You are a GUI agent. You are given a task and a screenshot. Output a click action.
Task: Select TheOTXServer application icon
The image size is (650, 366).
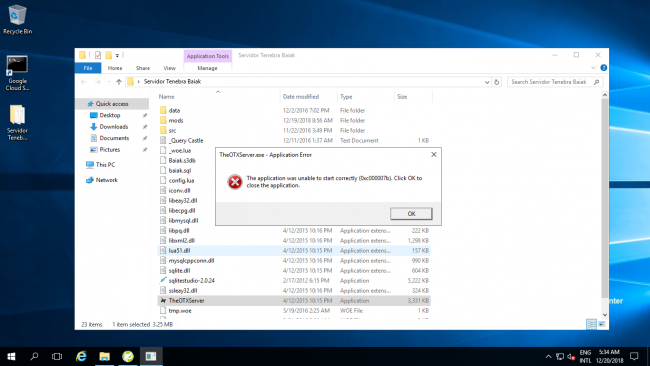pyautogui.click(x=163, y=301)
